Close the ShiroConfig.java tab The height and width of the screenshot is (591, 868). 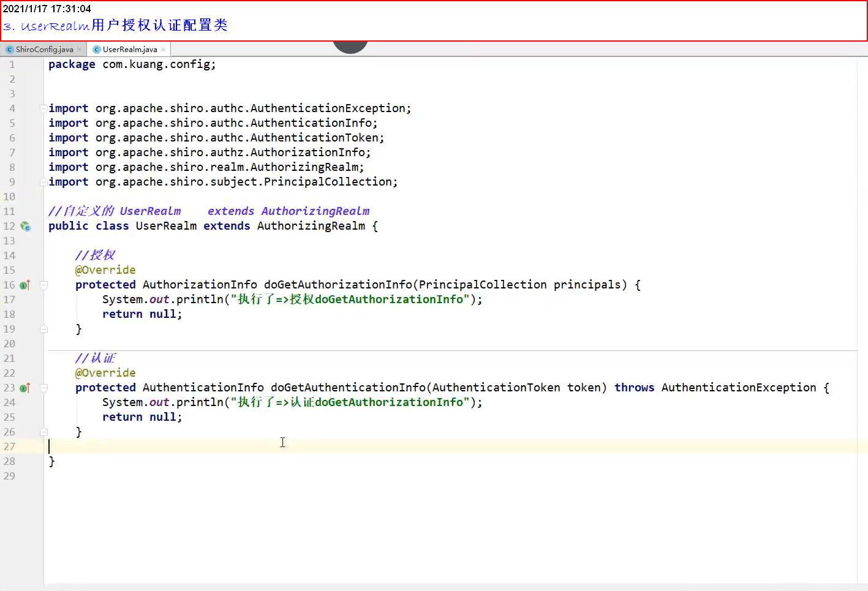(x=80, y=50)
